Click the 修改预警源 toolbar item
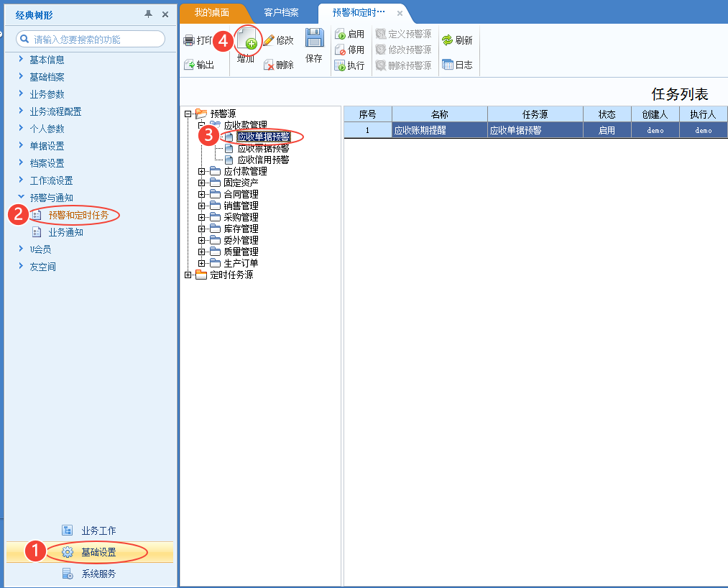 pyautogui.click(x=403, y=50)
